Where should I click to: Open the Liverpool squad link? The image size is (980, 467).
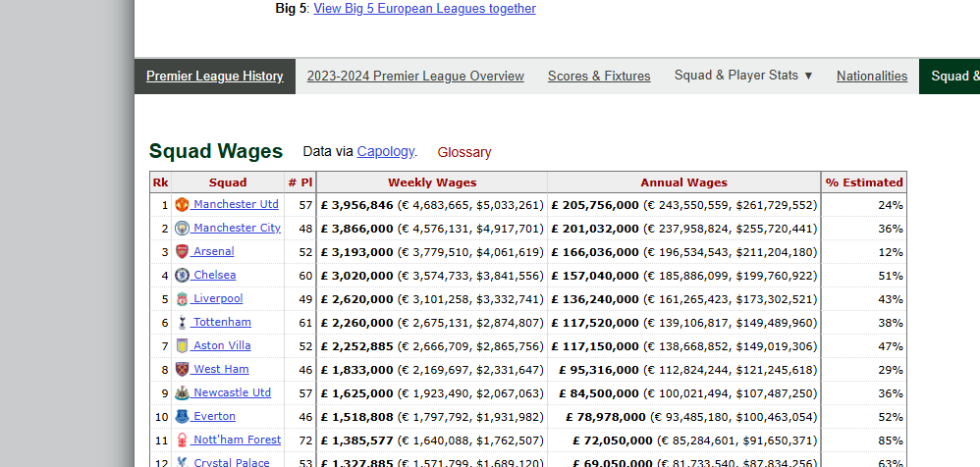[x=217, y=298]
